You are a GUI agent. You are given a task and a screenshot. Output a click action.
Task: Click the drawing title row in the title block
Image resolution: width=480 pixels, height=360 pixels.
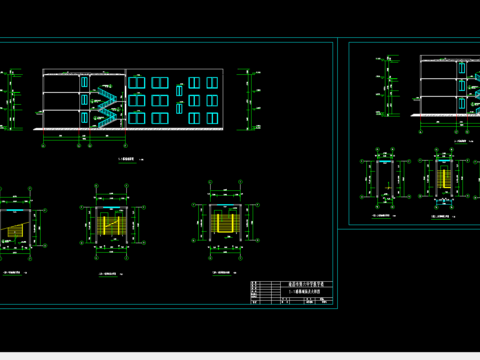pos(306,292)
